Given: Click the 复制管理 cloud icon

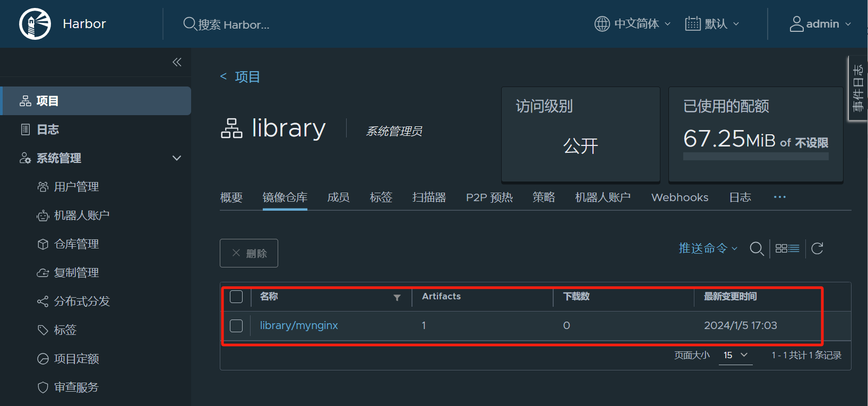Looking at the screenshot, I should click(43, 273).
